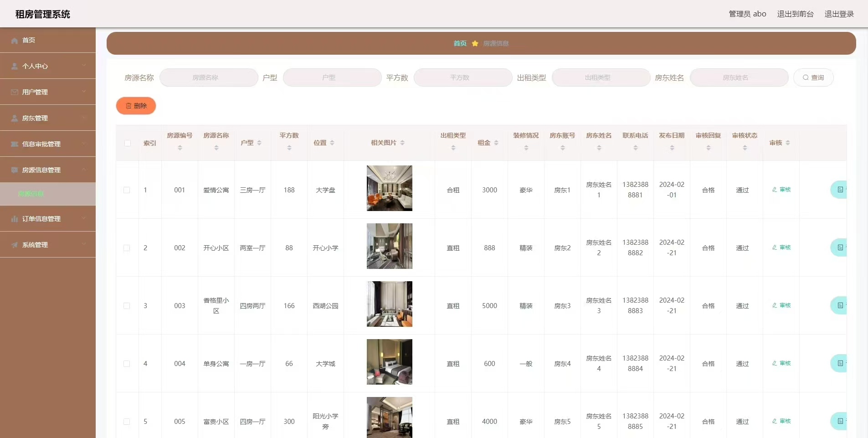Focus the 房源名称 search field
This screenshot has width=868, height=438.
point(209,77)
